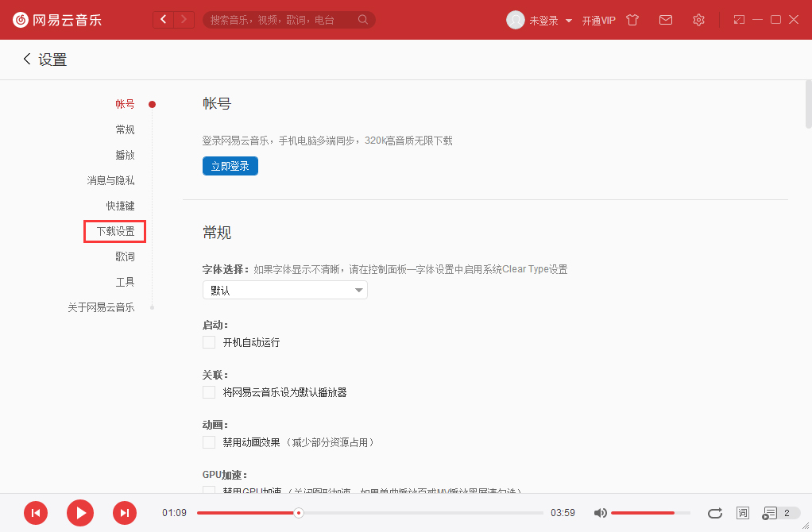Screen dimensions: 812x532
Task: Switch to mini mode via titlebar icon
Action: (x=738, y=19)
